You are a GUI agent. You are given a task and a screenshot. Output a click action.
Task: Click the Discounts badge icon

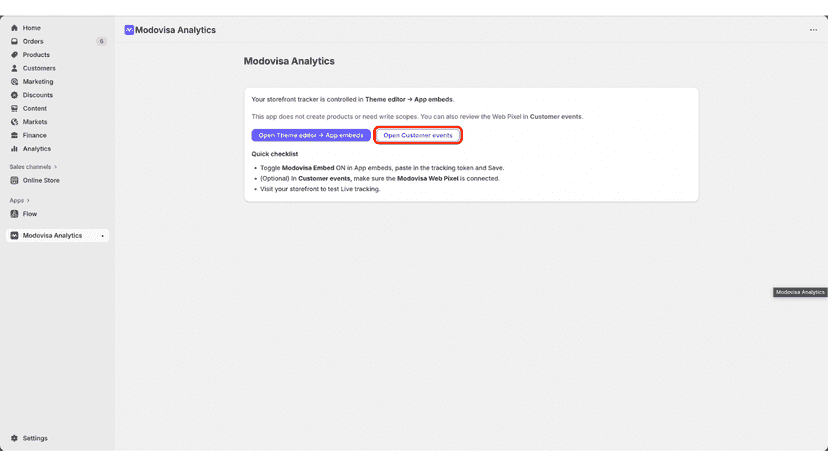[14, 95]
